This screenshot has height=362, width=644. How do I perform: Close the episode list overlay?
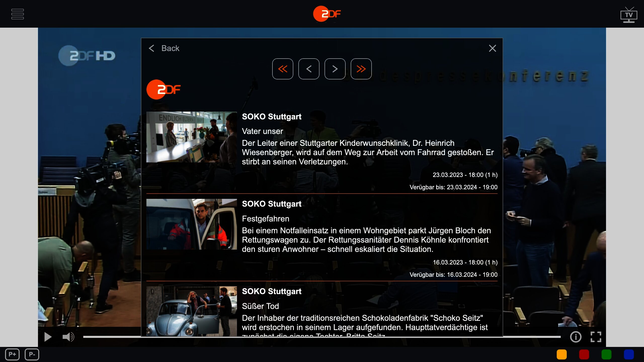coord(492,48)
